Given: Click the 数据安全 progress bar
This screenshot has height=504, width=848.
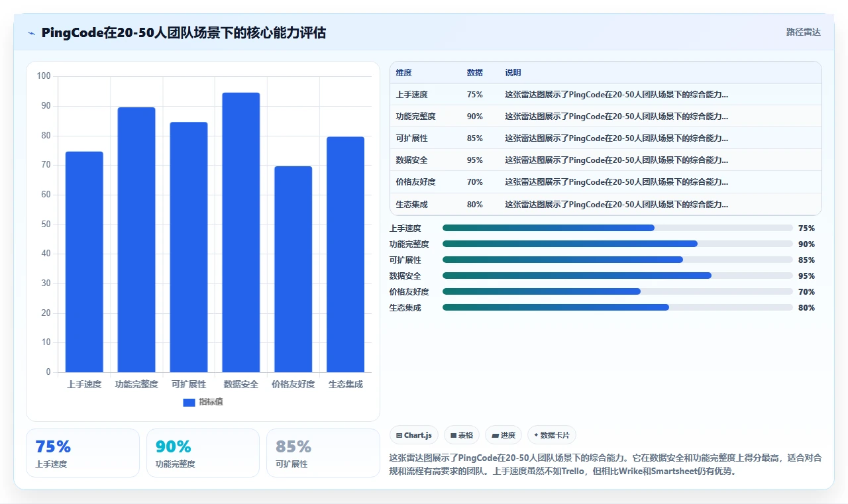Looking at the screenshot, I should pyautogui.click(x=617, y=276).
